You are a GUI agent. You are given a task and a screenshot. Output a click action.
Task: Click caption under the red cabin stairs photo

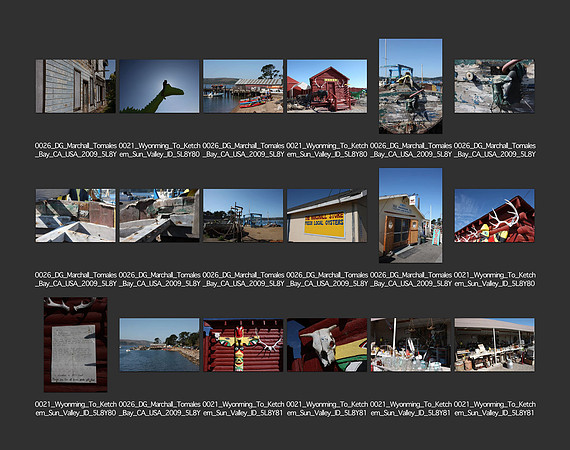[x=327, y=150]
